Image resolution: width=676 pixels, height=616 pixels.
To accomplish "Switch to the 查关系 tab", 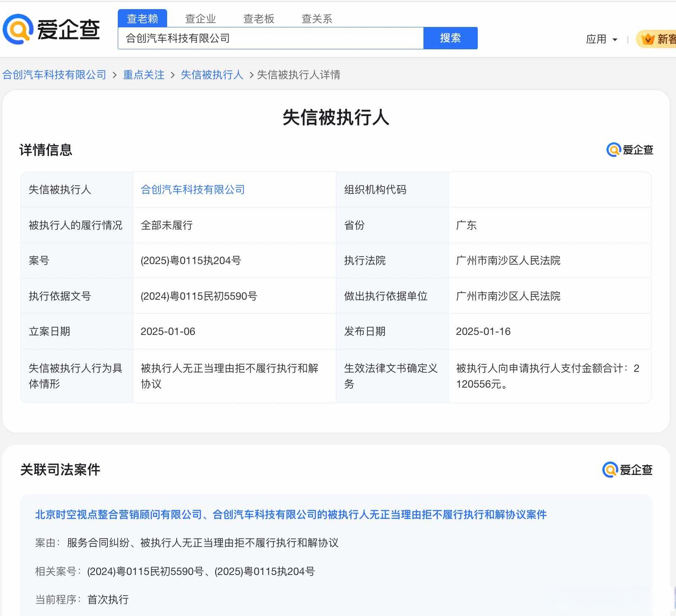I will [x=316, y=19].
